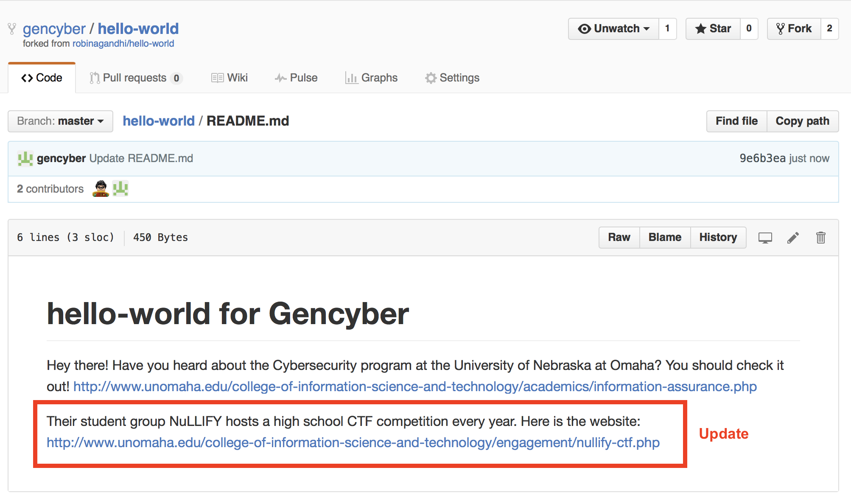Click gencyber avatar in the commit bar

pos(25,158)
